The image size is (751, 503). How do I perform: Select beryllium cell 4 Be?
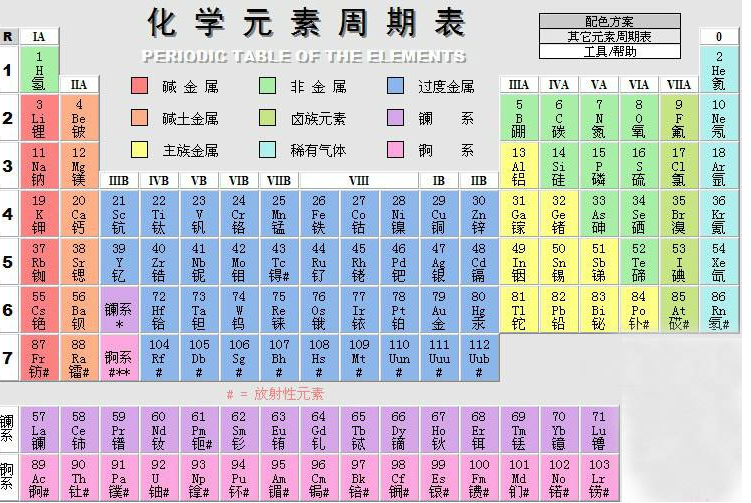tap(79, 118)
